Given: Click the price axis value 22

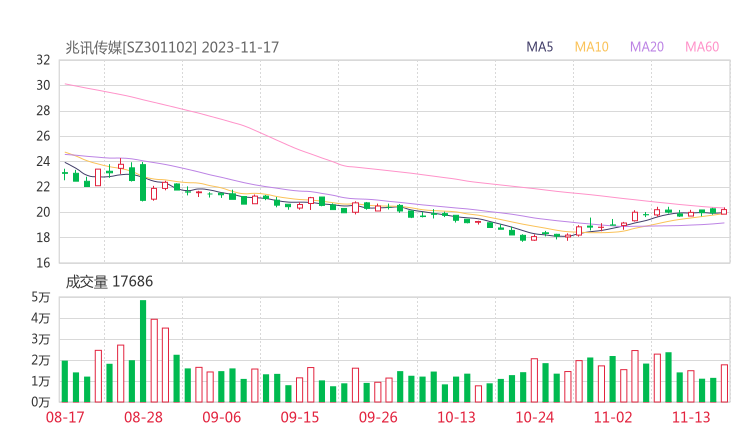Looking at the screenshot, I should pos(43,187).
